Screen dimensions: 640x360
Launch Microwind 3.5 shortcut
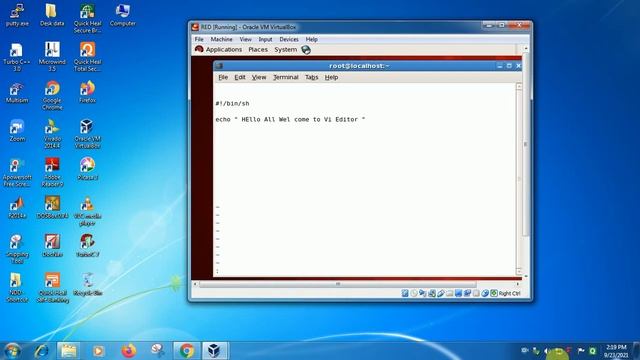coord(52,57)
